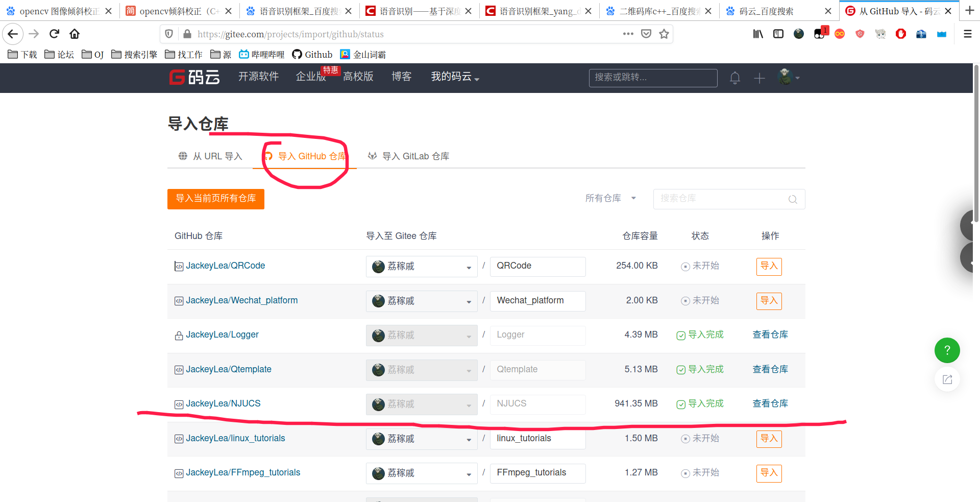Switch to the 导入 GitLab 仓库 tab
The height and width of the screenshot is (502, 980).
click(x=408, y=156)
